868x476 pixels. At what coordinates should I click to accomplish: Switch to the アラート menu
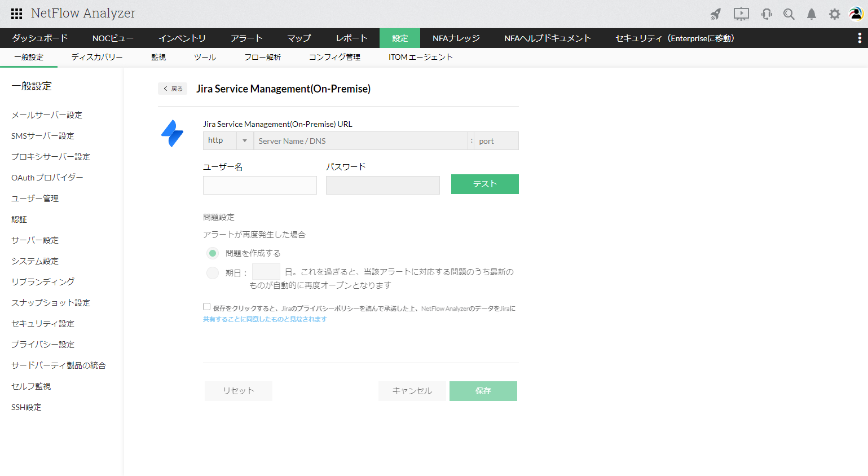click(x=246, y=38)
